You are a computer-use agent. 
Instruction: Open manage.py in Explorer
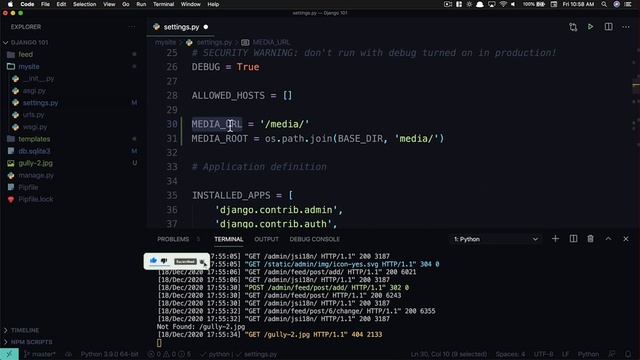tap(36, 175)
